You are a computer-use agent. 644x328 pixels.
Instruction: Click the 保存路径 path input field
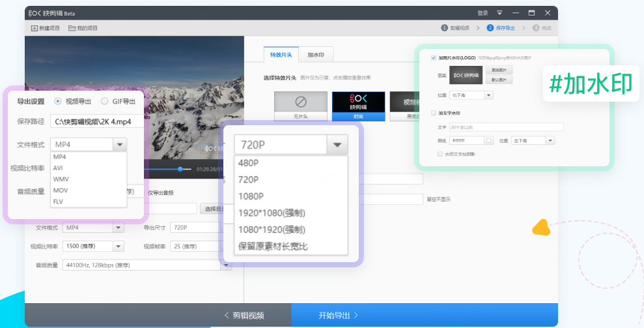(97, 122)
